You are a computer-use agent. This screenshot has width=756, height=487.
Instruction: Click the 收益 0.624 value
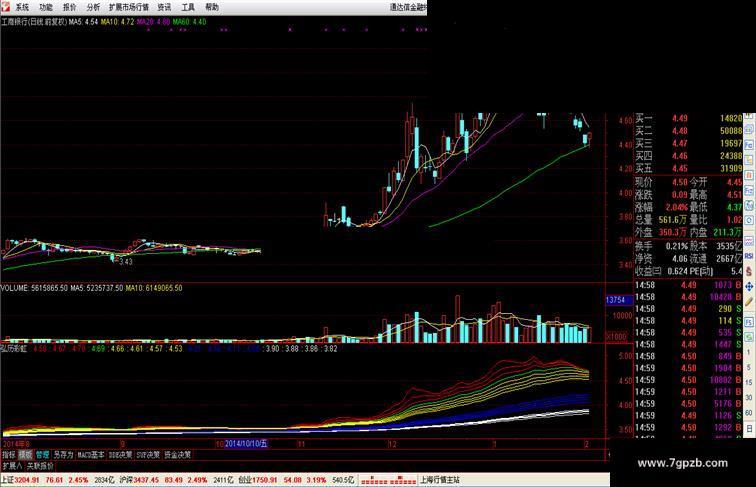(677, 271)
